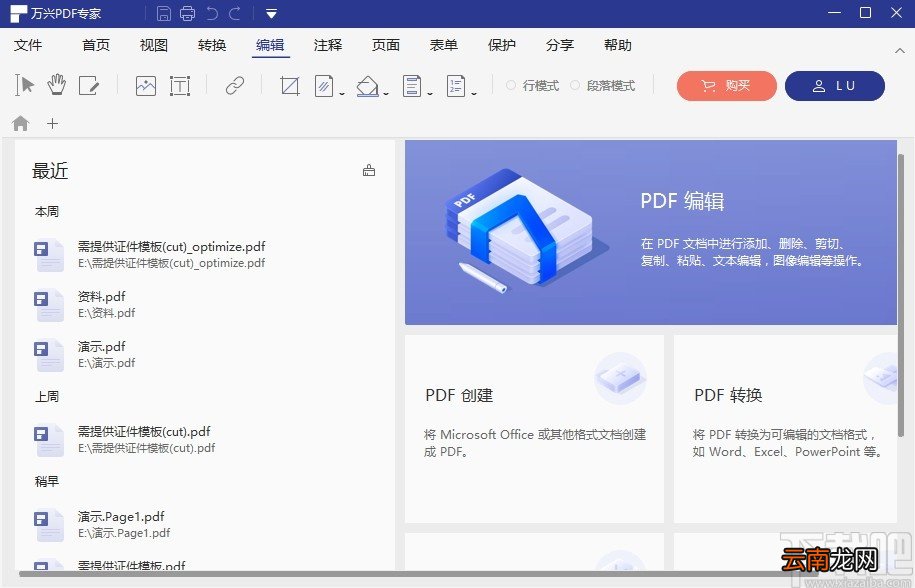Go to the home tab icon
This screenshot has width=915, height=588.
(20, 123)
